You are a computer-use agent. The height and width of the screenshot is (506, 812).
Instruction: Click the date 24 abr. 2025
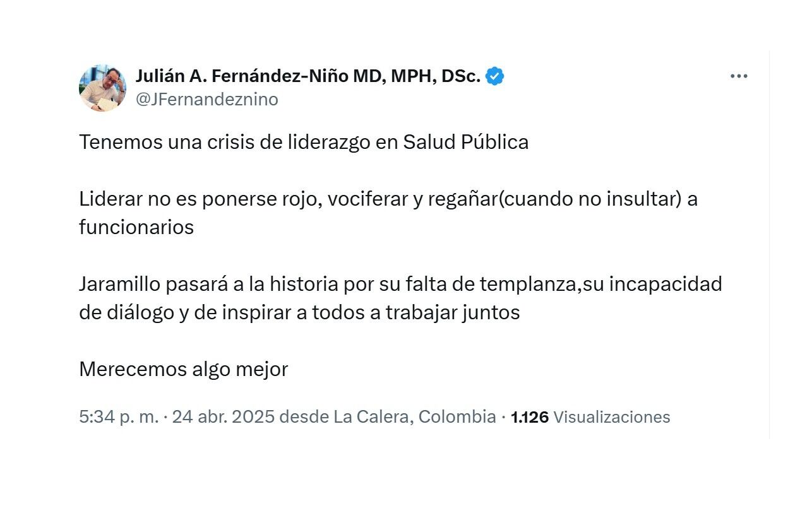pyautogui.click(x=223, y=417)
